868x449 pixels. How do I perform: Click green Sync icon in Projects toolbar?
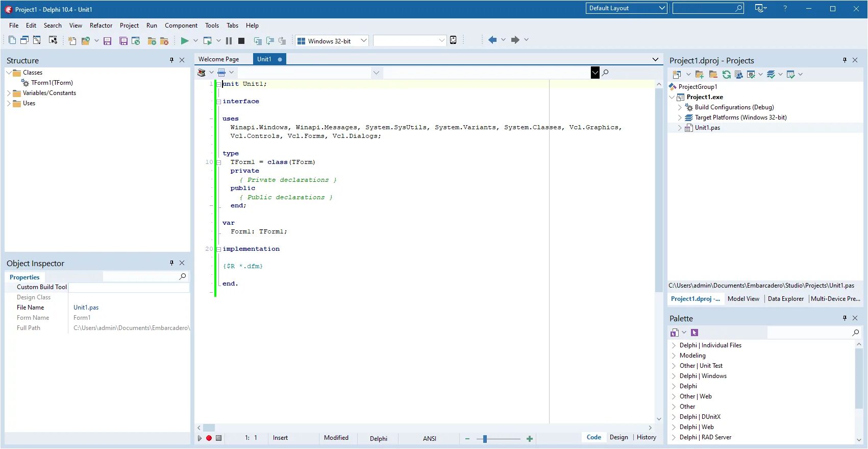(726, 75)
